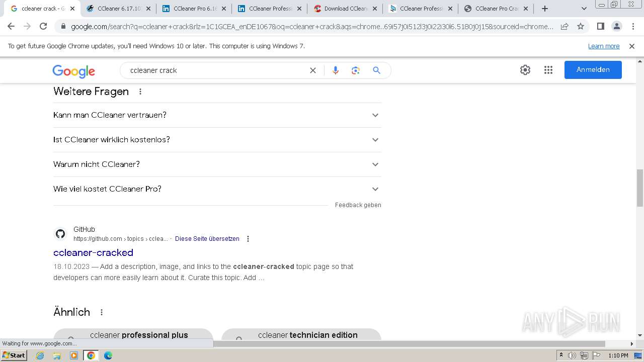Expand 'Kann man CCleaner vertrauen?' question
This screenshot has width=644, height=362.
217,115
